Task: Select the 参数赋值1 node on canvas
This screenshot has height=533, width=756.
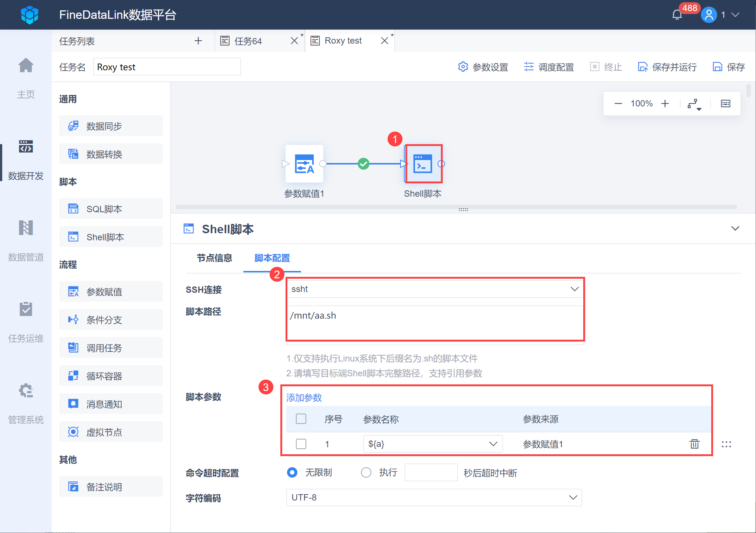Action: click(304, 164)
